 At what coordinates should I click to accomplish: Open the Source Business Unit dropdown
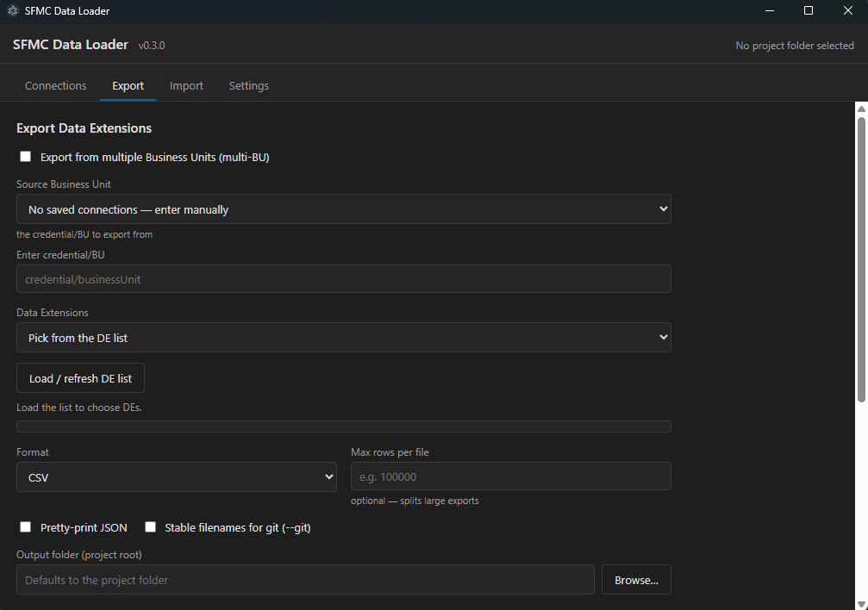pyautogui.click(x=344, y=209)
